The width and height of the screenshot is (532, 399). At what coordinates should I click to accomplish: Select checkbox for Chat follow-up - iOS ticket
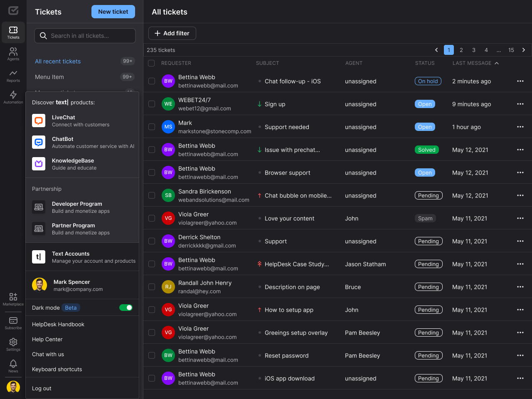pos(152,81)
